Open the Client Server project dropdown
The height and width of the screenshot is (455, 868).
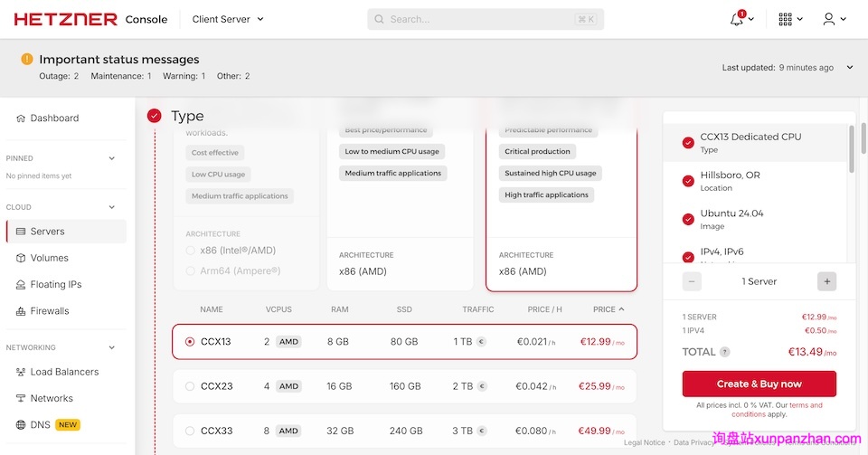pos(228,19)
